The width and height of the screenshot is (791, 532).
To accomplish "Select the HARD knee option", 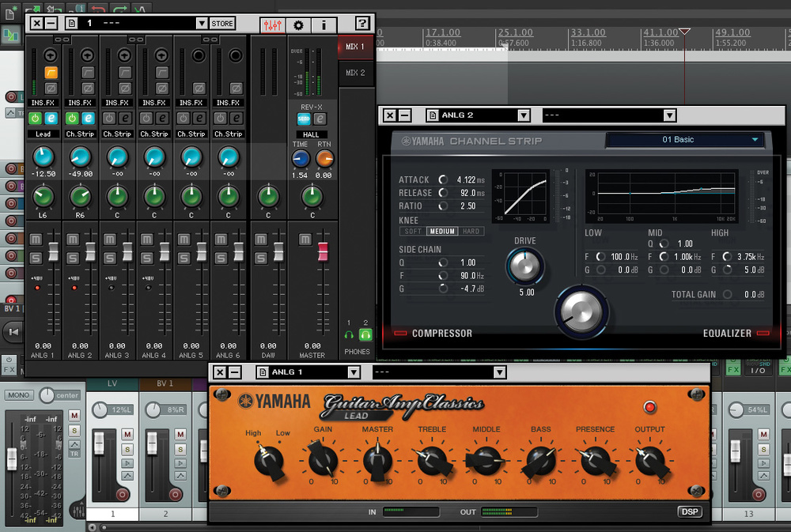I will (471, 232).
